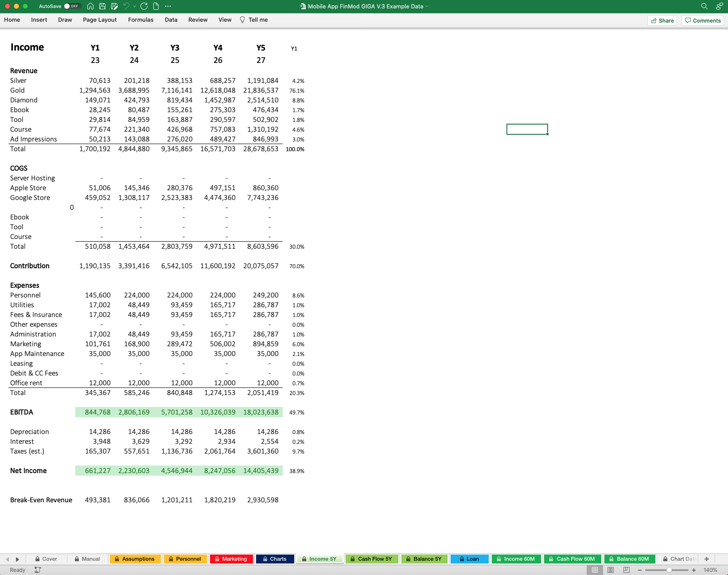Click the Comments button

pos(703,20)
